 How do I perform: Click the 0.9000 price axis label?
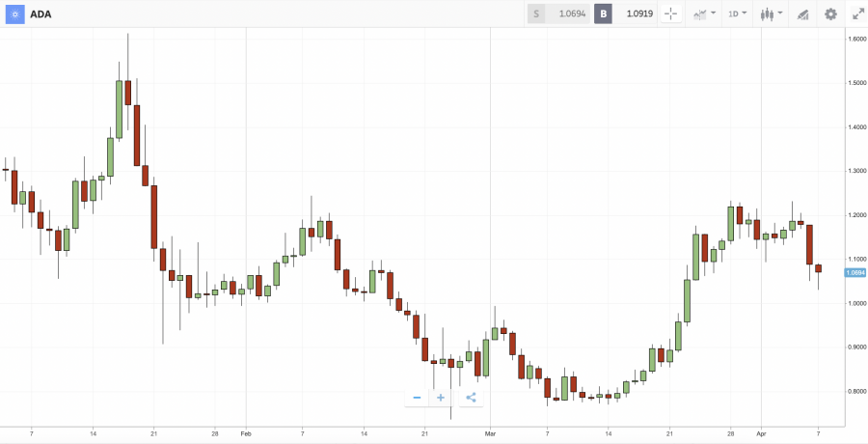point(857,347)
